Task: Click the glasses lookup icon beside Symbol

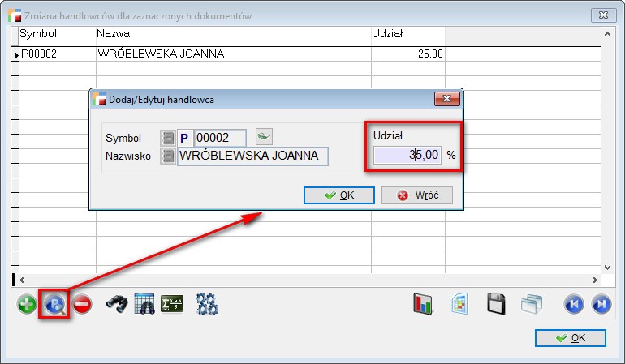Action: pyautogui.click(x=264, y=135)
